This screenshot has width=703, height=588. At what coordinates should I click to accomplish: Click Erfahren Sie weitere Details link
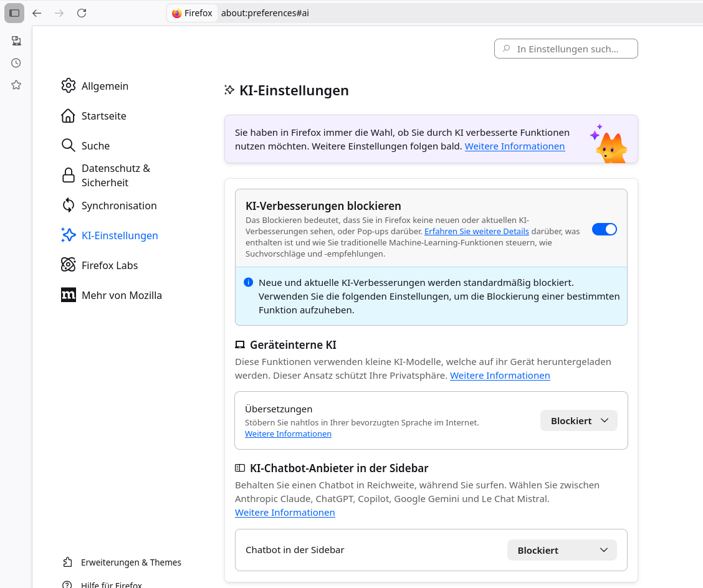pyautogui.click(x=476, y=231)
